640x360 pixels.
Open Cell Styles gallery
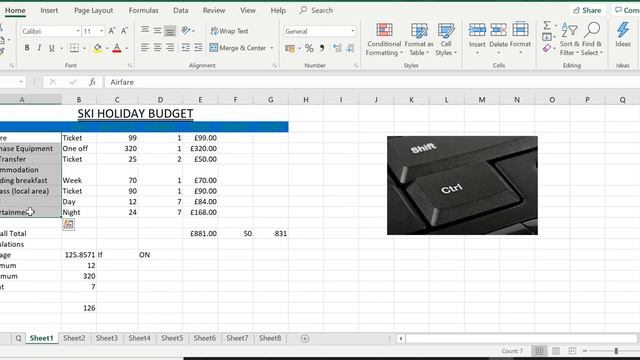point(446,39)
